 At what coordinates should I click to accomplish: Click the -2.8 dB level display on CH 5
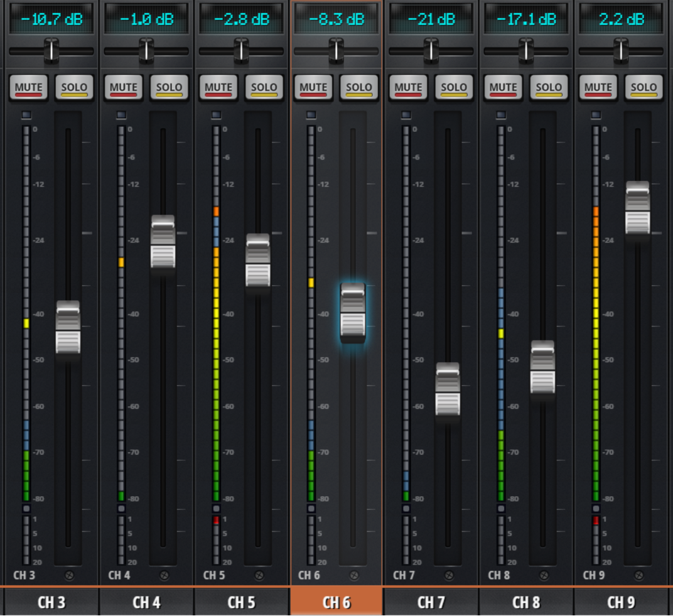point(241,19)
